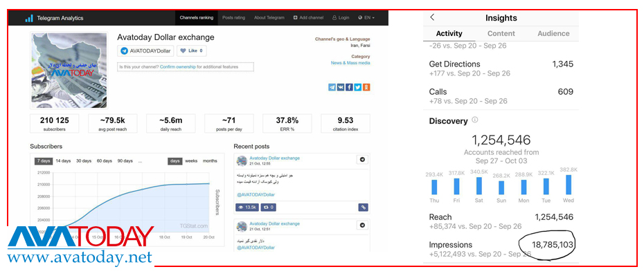Group the chart by weeks
The image size is (644, 276).
[191, 160]
